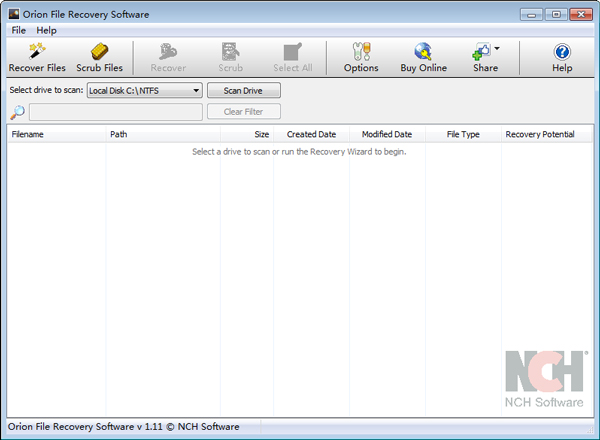600x440 pixels.
Task: Maximize the Orion File Recovery window
Action: (556, 15)
